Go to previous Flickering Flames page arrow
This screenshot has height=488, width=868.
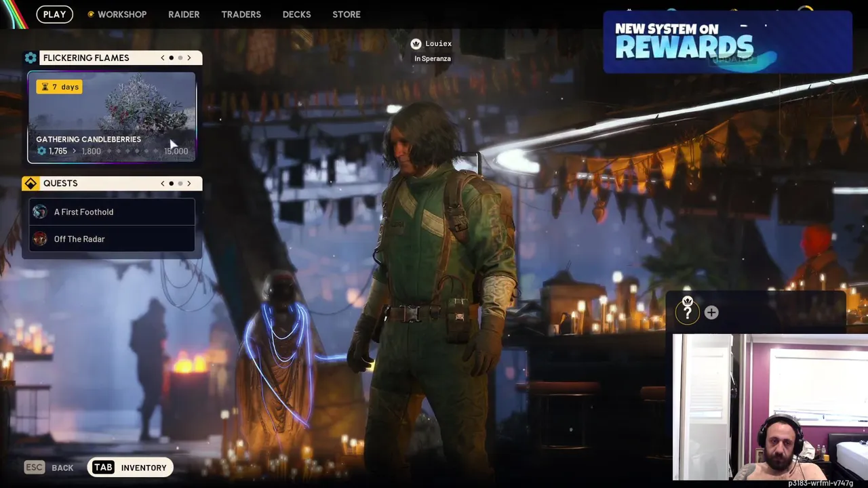tap(163, 58)
